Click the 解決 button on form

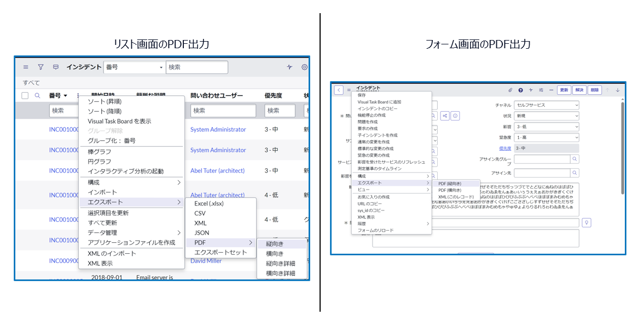[x=579, y=90]
